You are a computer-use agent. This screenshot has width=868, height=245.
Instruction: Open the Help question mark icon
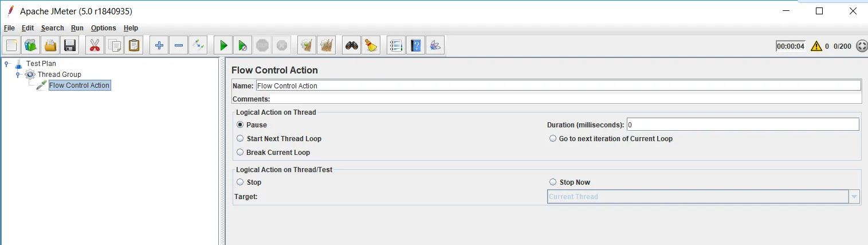(415, 45)
